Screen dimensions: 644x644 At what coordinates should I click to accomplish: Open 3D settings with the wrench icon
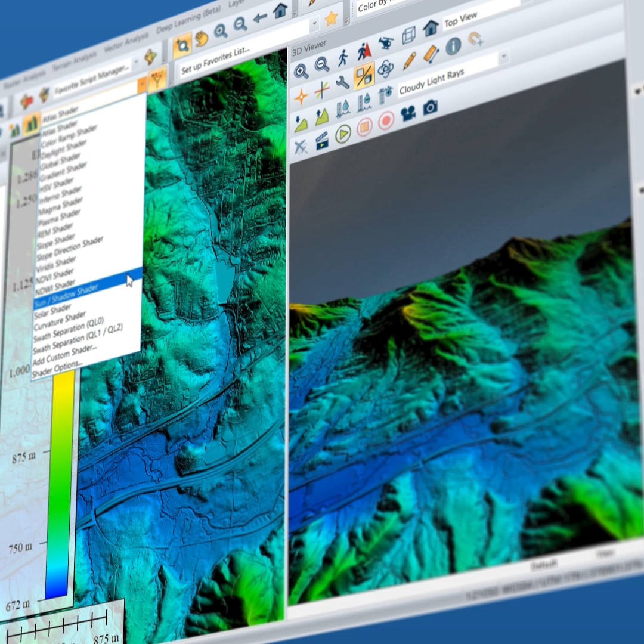coord(342,82)
